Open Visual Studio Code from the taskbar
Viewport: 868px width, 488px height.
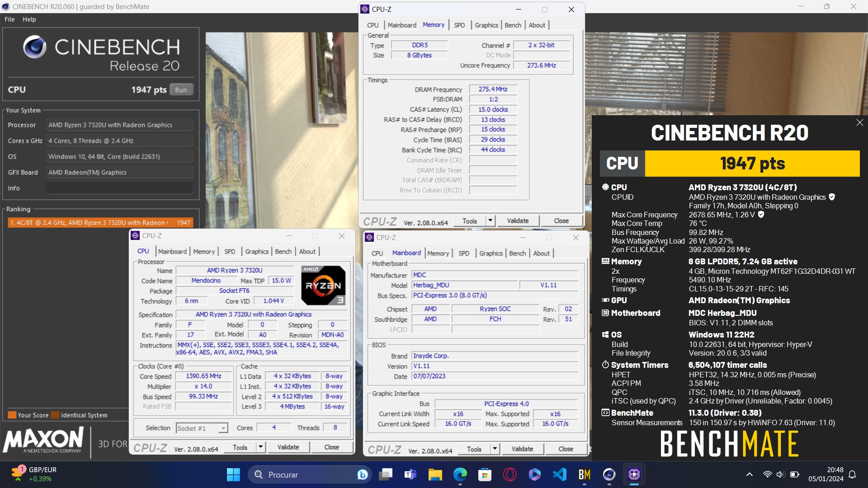tap(560, 474)
